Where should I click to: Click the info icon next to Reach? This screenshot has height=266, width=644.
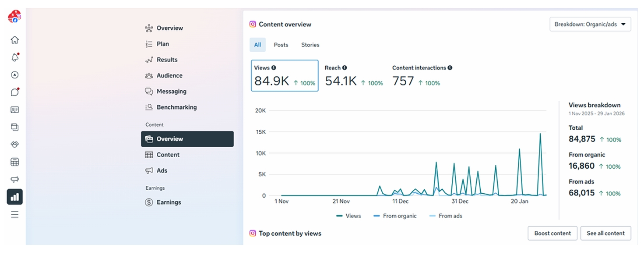pos(345,68)
